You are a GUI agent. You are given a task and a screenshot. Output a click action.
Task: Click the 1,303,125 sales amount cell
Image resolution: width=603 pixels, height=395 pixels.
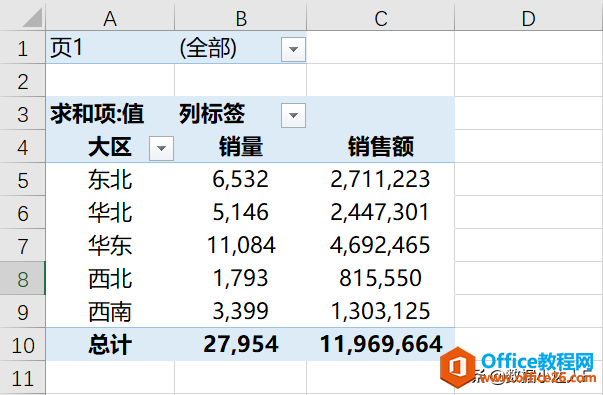381,312
